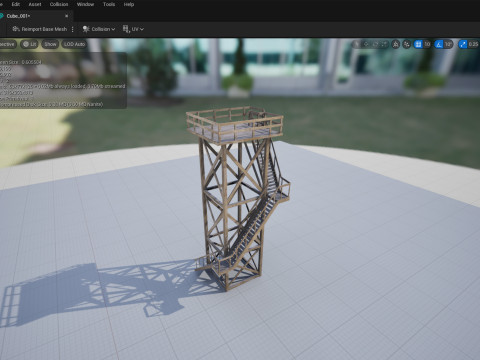480x360 pixels.
Task: Open the Asset menu
Action: tap(35, 4)
